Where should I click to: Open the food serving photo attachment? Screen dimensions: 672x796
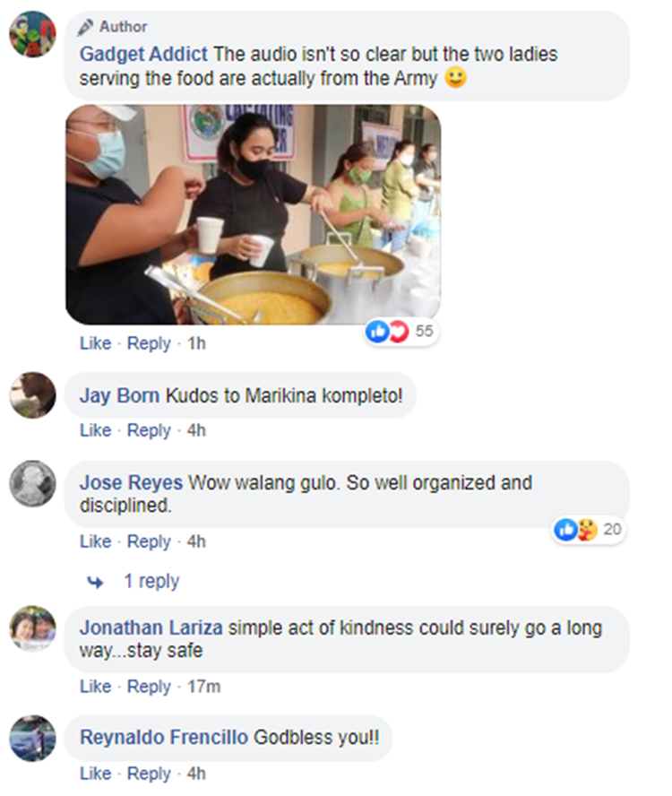tap(254, 214)
